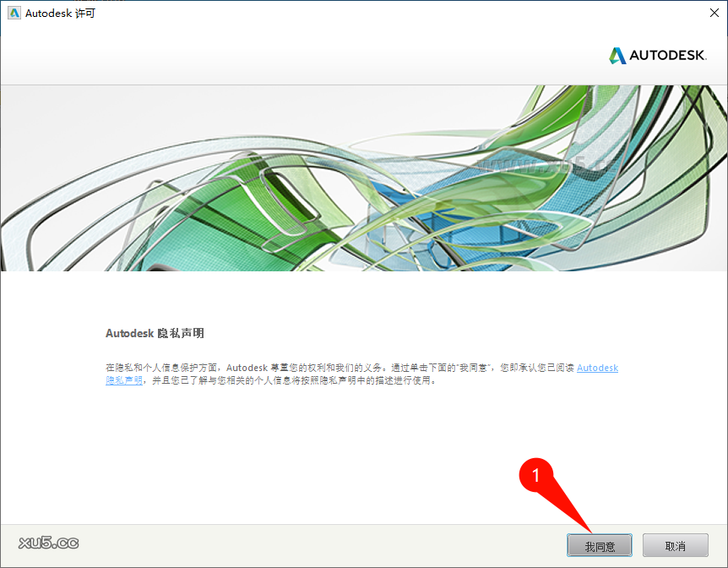Click the AUTODESK wordmark text
Image resolution: width=728 pixels, height=568 pixels.
669,56
